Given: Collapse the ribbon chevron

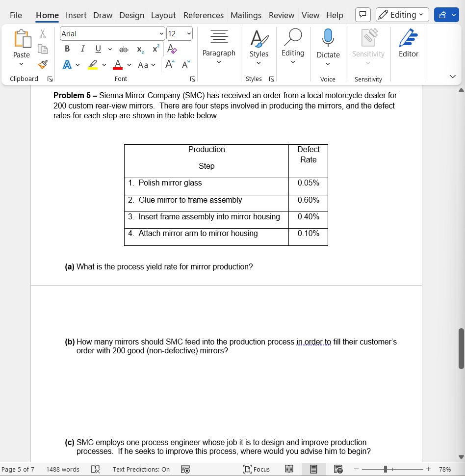Looking at the screenshot, I should coord(453,77).
